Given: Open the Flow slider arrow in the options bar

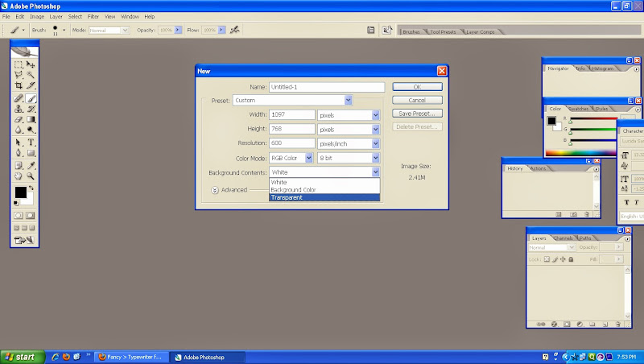Looking at the screenshot, I should click(221, 30).
